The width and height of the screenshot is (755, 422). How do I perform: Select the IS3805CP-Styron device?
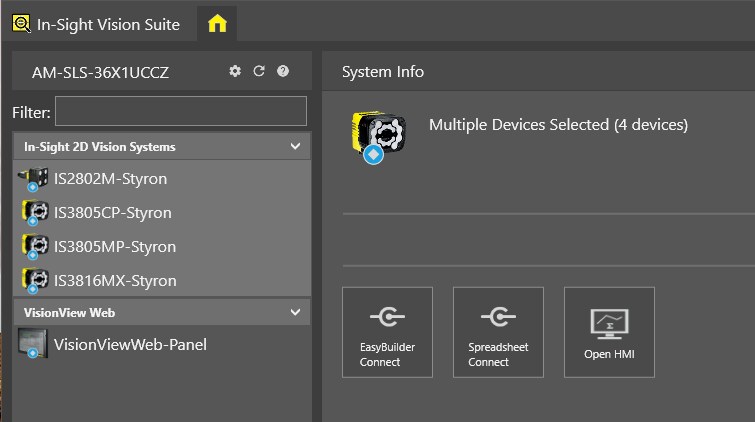(x=162, y=212)
